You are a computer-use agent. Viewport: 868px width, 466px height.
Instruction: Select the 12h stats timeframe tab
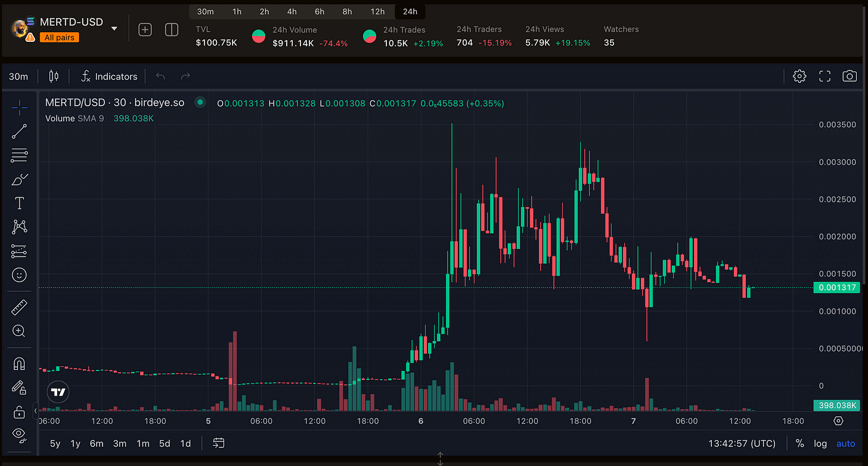point(377,11)
